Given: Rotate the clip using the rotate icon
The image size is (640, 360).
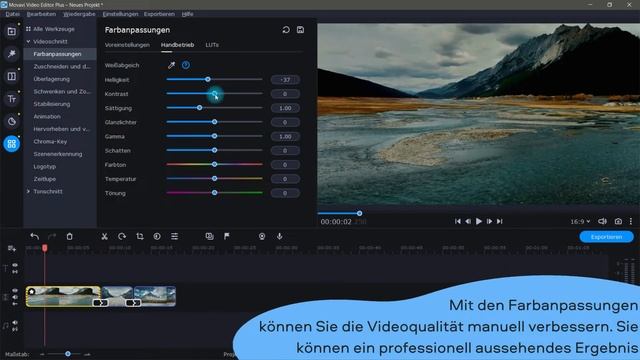Looking at the screenshot, I should click(x=122, y=236).
